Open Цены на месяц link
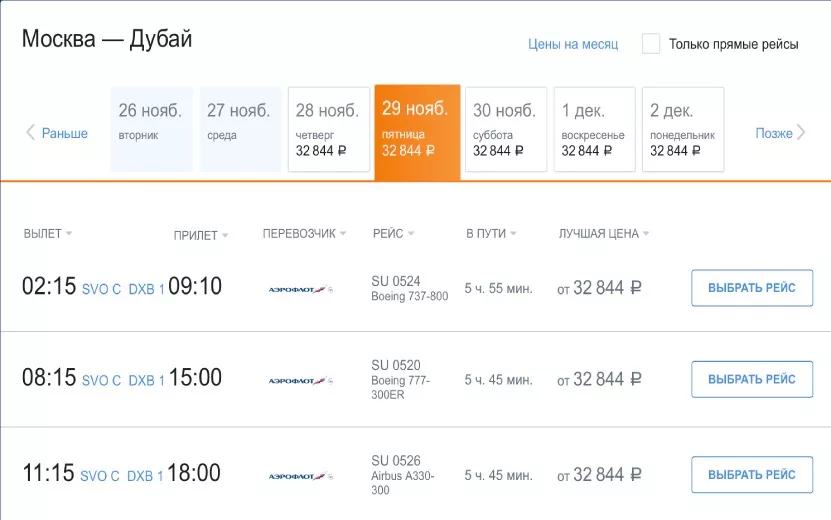831x520 pixels. coord(573,44)
